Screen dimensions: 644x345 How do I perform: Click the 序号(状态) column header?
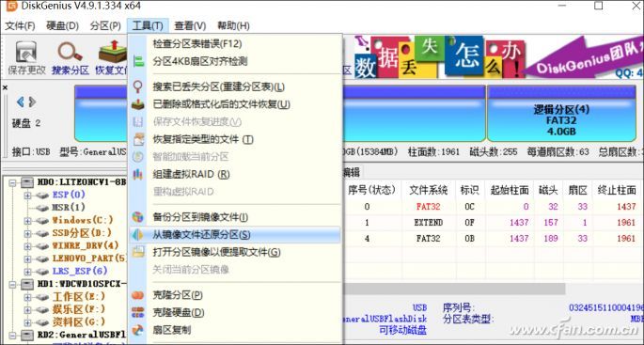[371, 190]
